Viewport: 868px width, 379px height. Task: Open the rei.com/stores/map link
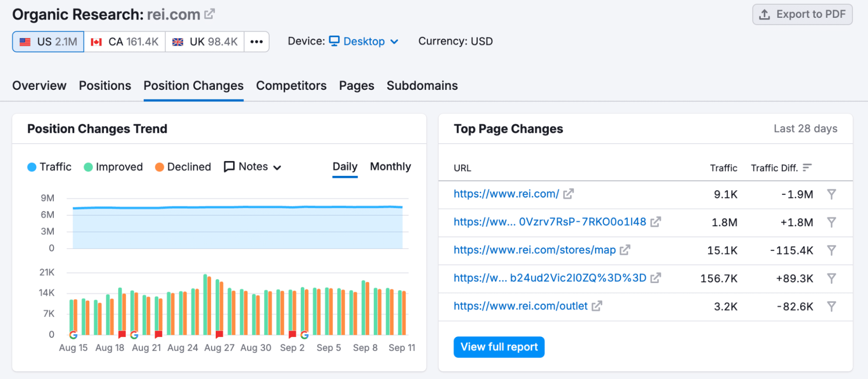point(535,250)
